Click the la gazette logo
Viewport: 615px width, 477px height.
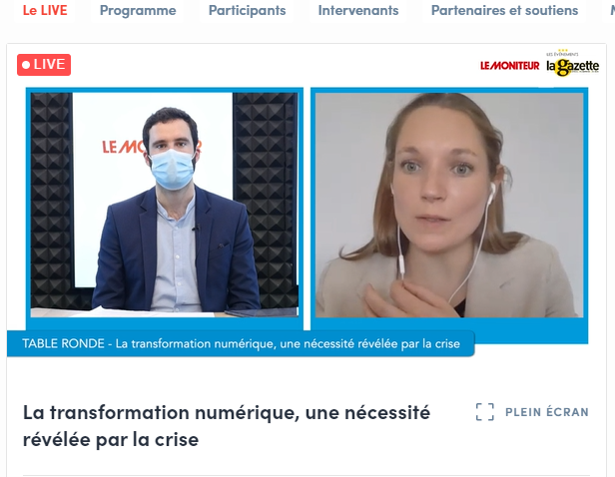(573, 66)
